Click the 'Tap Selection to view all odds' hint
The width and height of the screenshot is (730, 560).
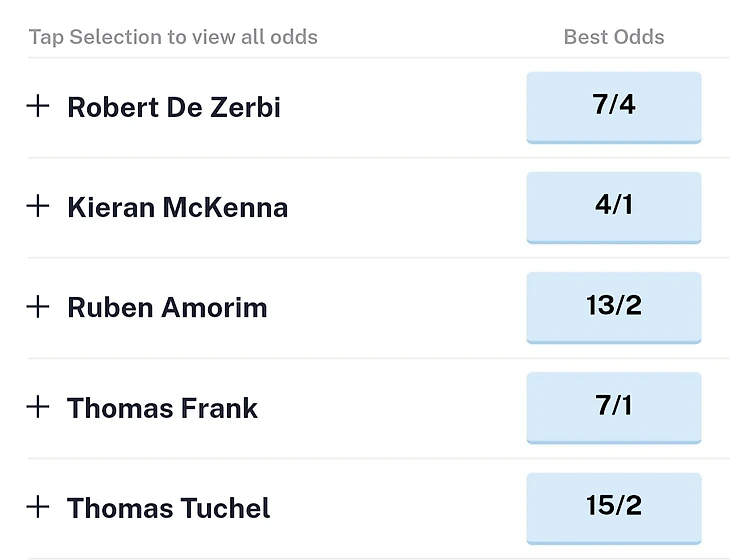(173, 37)
